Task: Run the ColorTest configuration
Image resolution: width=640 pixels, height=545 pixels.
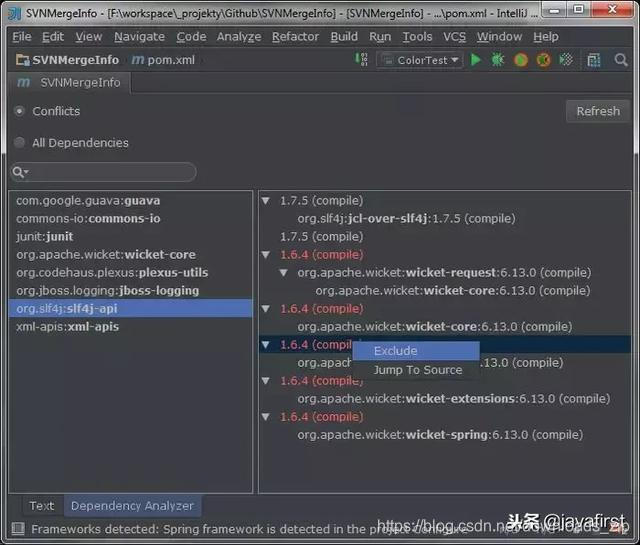Action: coord(476,60)
